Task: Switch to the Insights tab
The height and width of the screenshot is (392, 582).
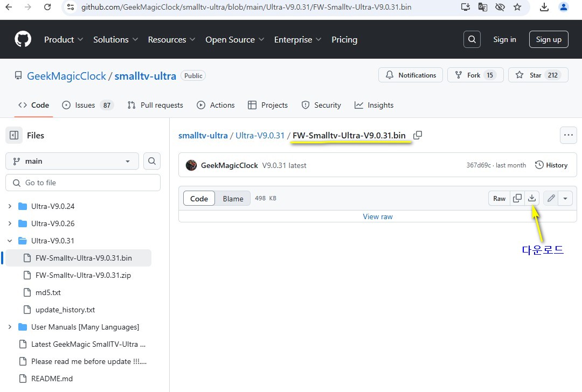Action: pos(374,106)
